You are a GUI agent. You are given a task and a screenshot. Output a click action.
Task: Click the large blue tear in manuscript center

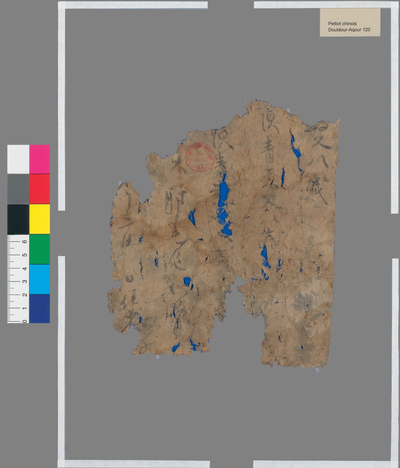[x=224, y=205]
